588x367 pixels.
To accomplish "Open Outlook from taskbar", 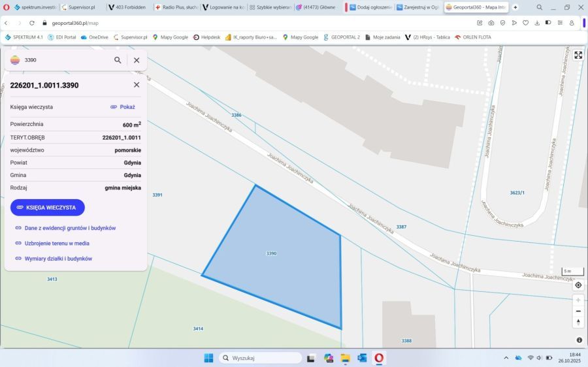I will (362, 358).
